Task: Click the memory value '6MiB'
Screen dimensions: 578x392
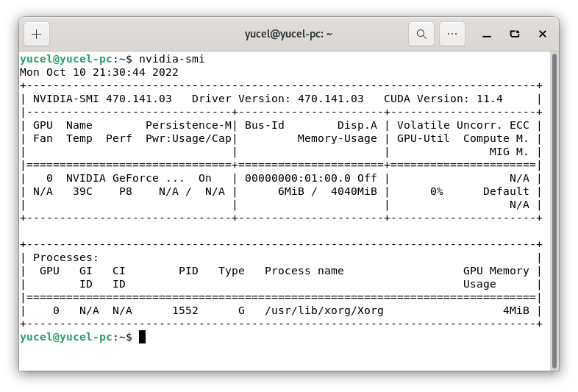Action: click(x=291, y=192)
